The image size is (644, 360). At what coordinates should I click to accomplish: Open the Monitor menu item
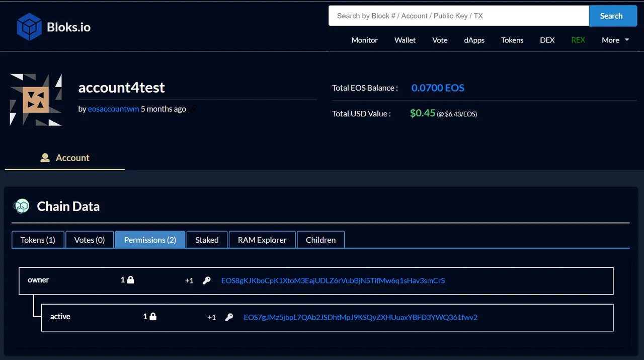click(364, 40)
